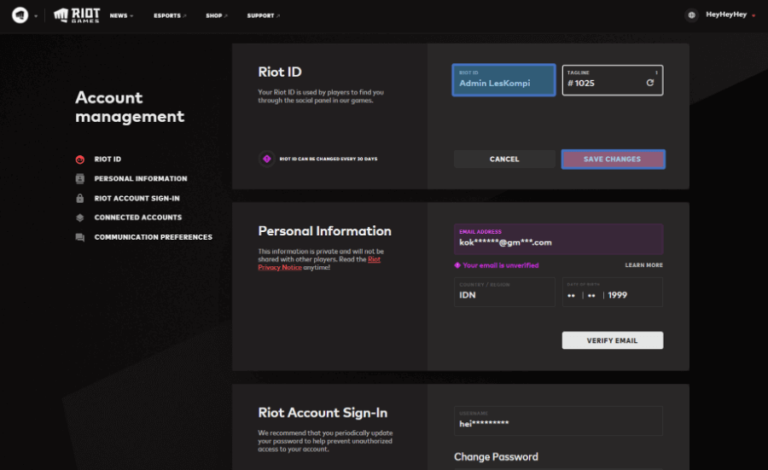768x470 pixels.
Task: Expand the arrow next to the Riot fist logo
Action: tap(36, 16)
